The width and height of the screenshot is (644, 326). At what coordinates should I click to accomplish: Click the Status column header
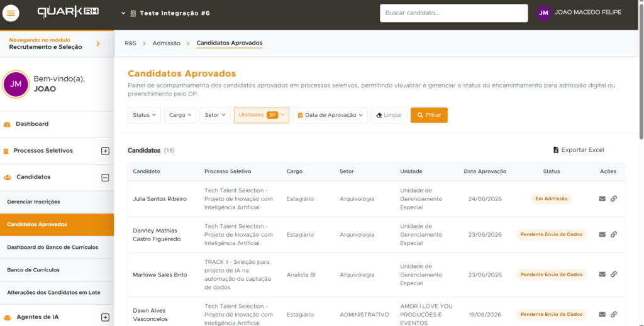(x=551, y=171)
